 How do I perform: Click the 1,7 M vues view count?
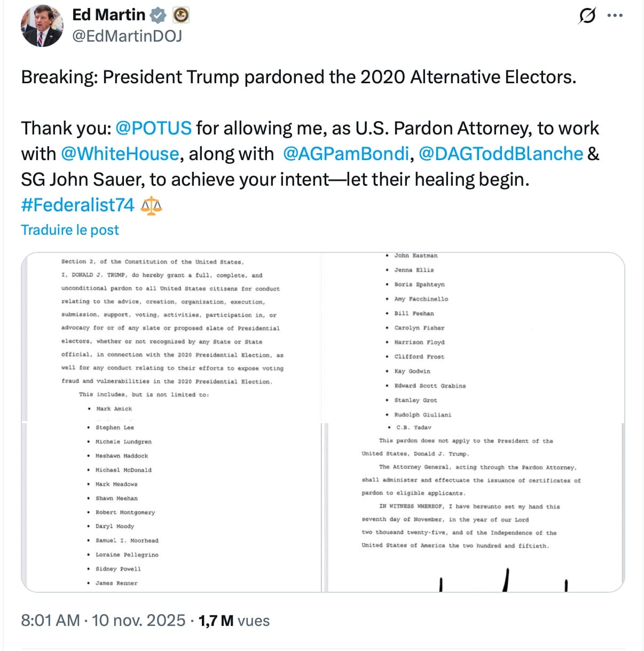coord(234,621)
